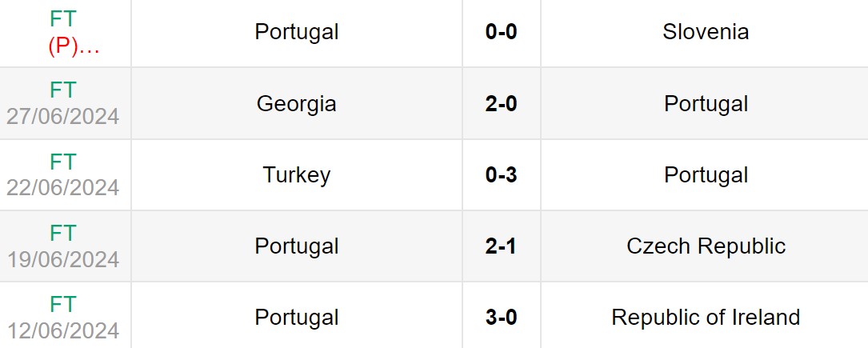Open the Georgia team link
Screen dimensions: 868x348
pyautogui.click(x=297, y=104)
